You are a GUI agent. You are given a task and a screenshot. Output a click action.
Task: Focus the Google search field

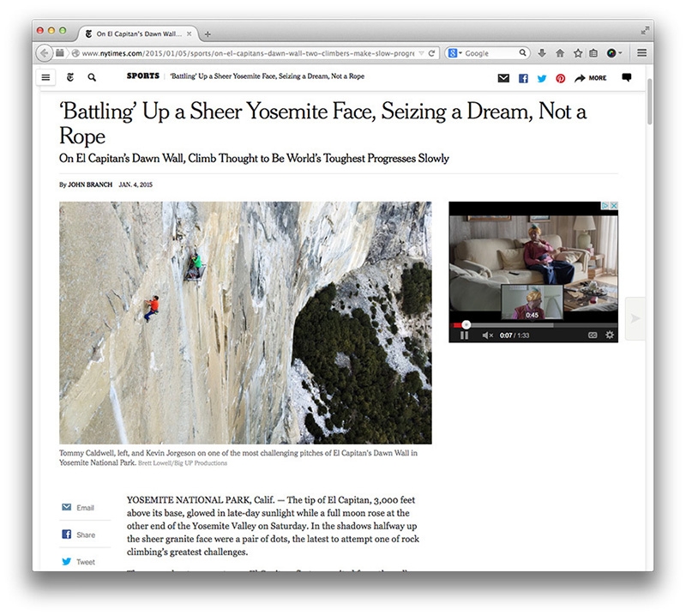click(x=490, y=53)
